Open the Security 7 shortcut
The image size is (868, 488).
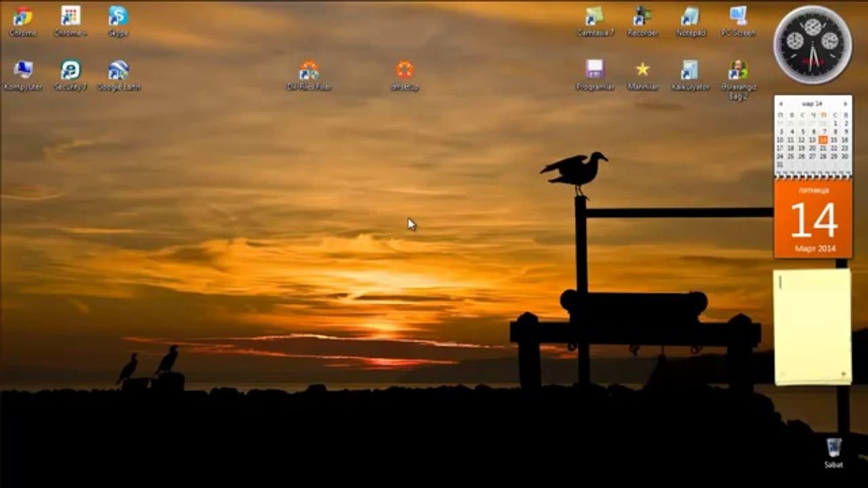71,75
